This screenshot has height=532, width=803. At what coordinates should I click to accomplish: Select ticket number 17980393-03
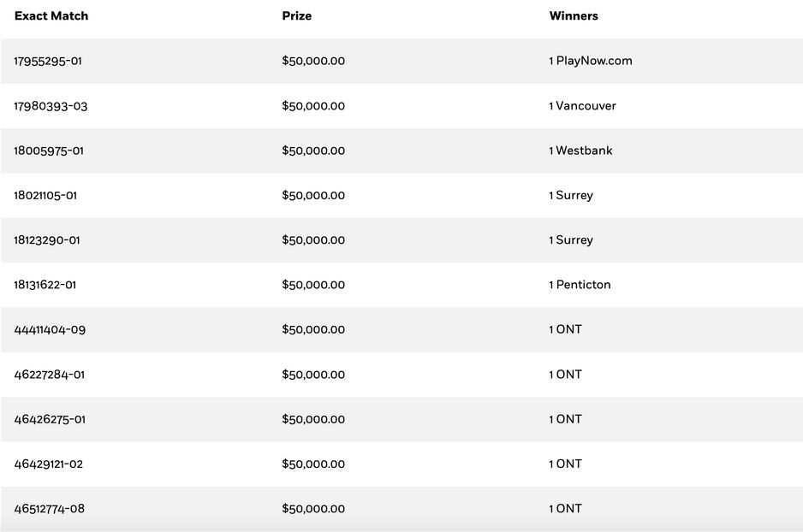pyautogui.click(x=51, y=106)
